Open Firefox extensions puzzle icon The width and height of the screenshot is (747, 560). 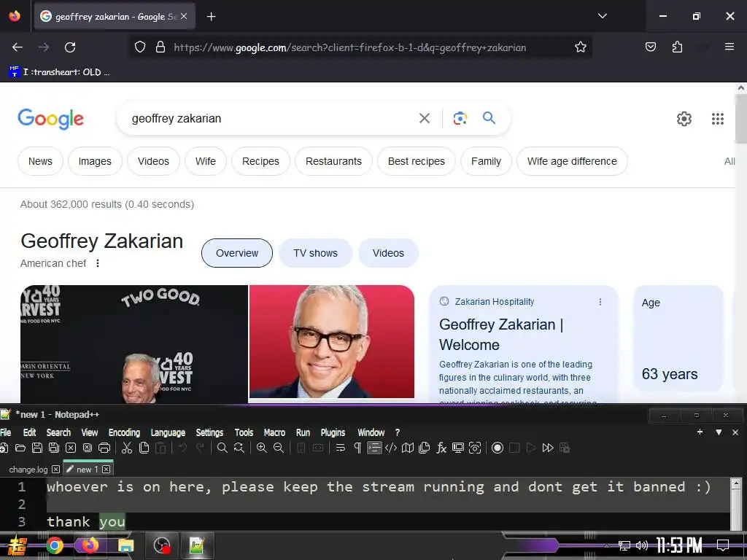coord(677,47)
